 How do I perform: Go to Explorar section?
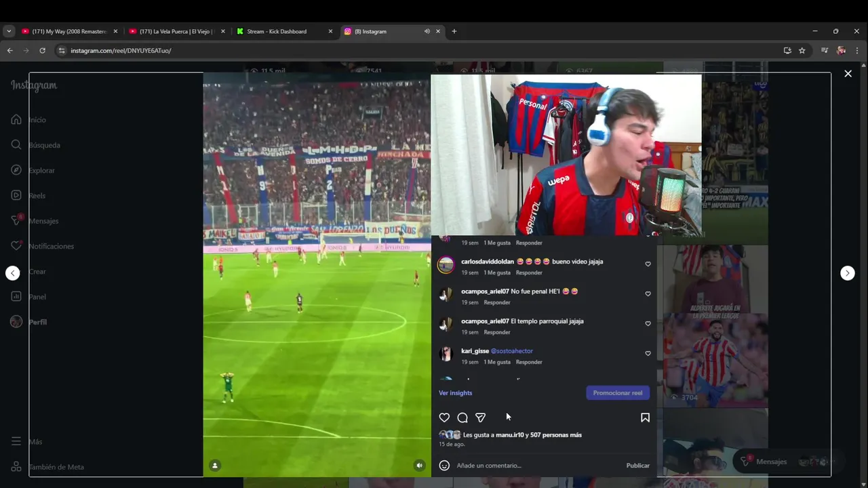(33, 170)
